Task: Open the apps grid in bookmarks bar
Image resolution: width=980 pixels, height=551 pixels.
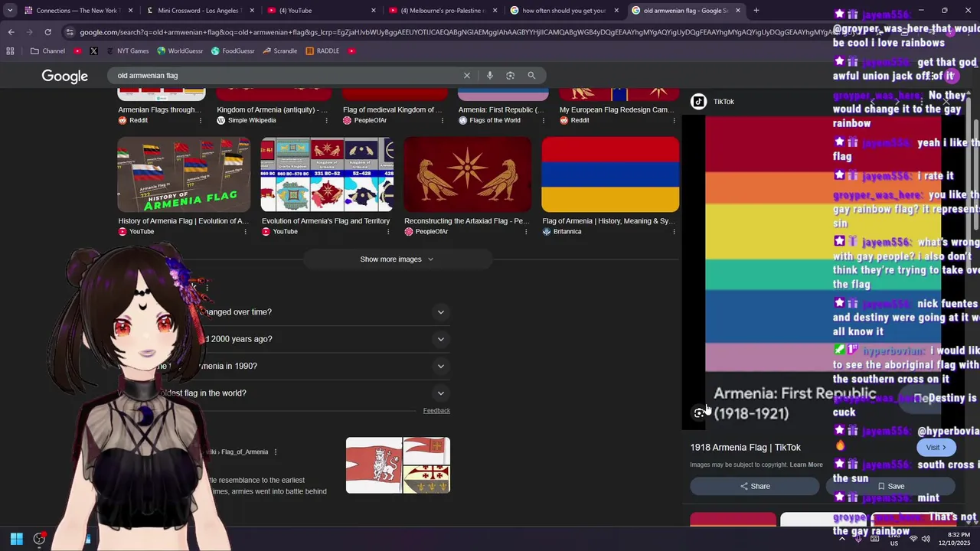Action: pyautogui.click(x=10, y=51)
